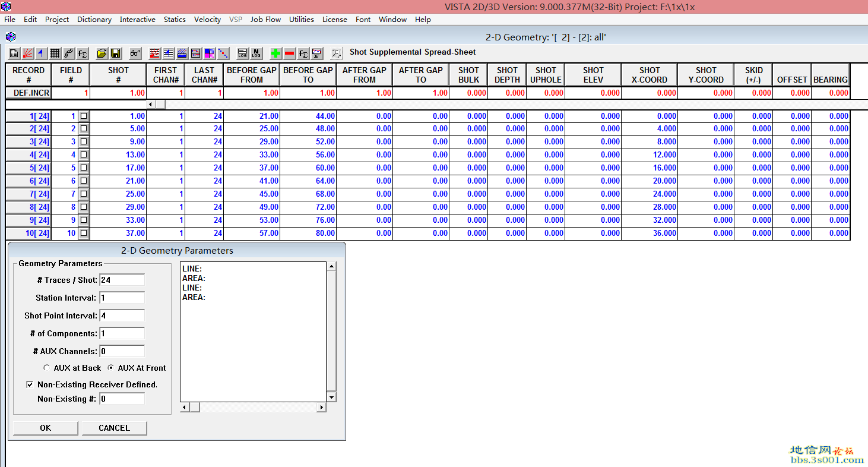
Task: Toggle the checkbox in field 3 row
Action: [x=84, y=142]
